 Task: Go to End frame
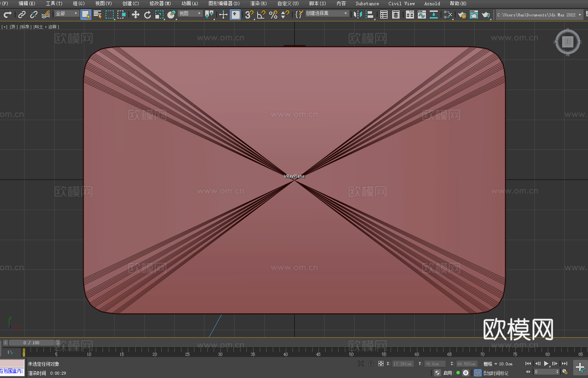(x=565, y=364)
